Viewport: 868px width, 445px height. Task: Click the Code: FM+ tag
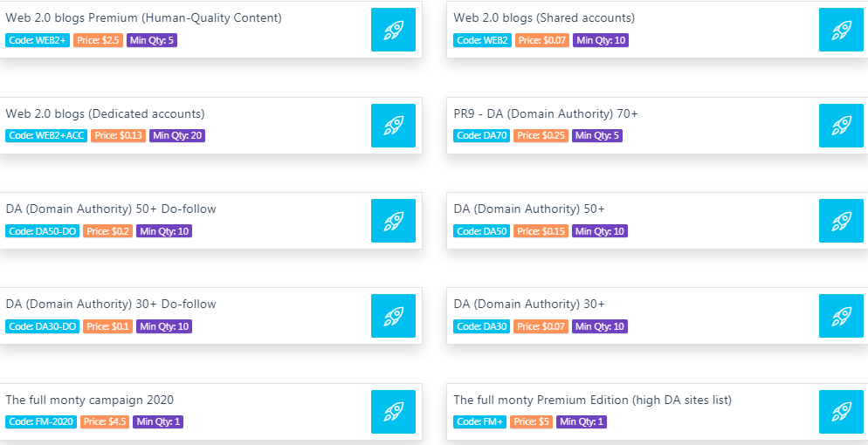point(480,421)
